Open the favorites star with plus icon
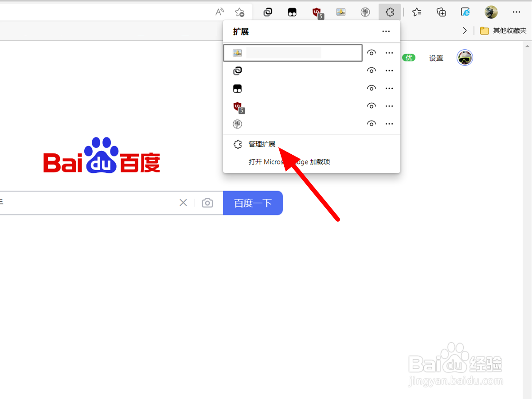 point(240,12)
